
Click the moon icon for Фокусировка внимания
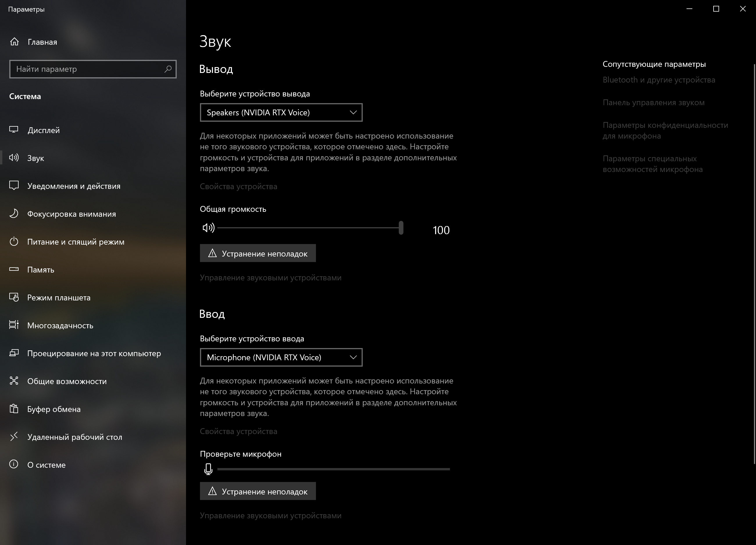[x=14, y=214]
